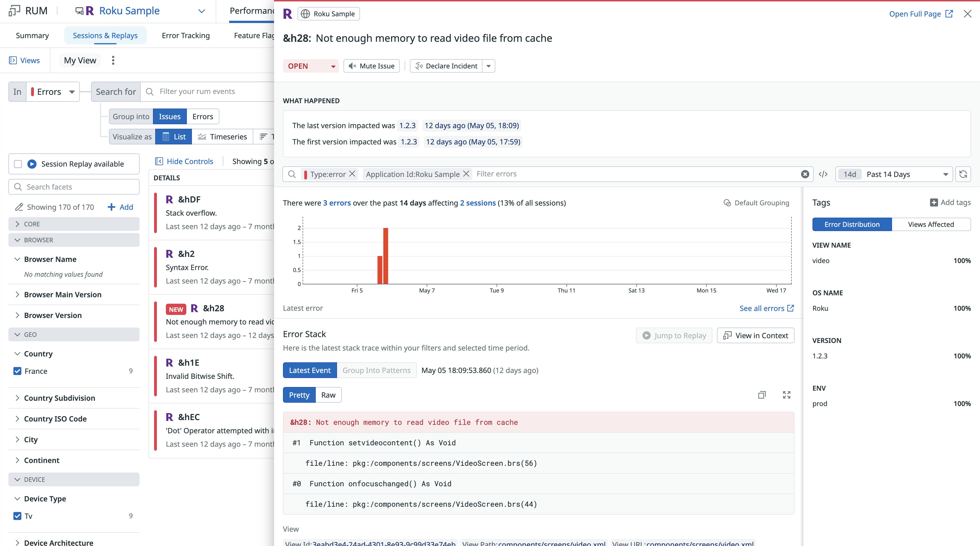
Task: Clear the error filter search bar
Action: coord(805,174)
